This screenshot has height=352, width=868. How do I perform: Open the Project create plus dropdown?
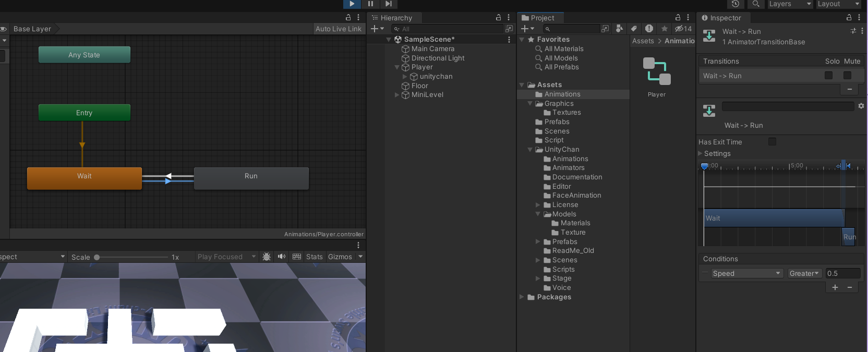(528, 29)
